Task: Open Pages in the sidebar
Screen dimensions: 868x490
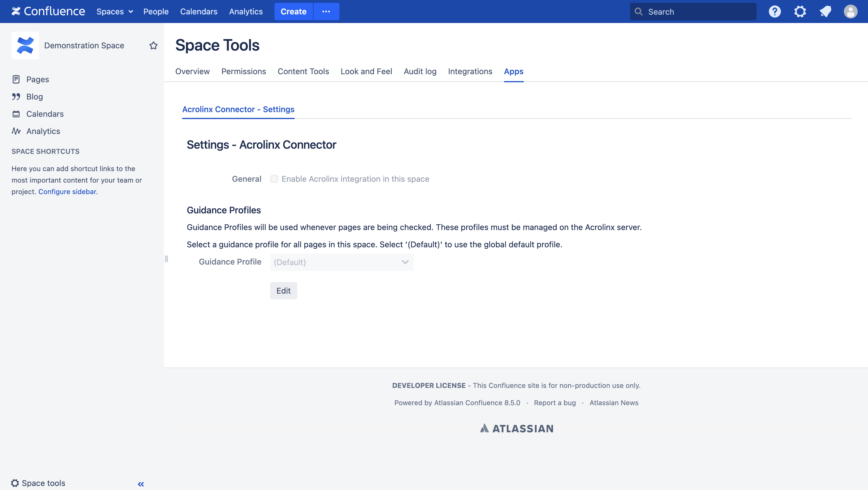Action: point(38,79)
